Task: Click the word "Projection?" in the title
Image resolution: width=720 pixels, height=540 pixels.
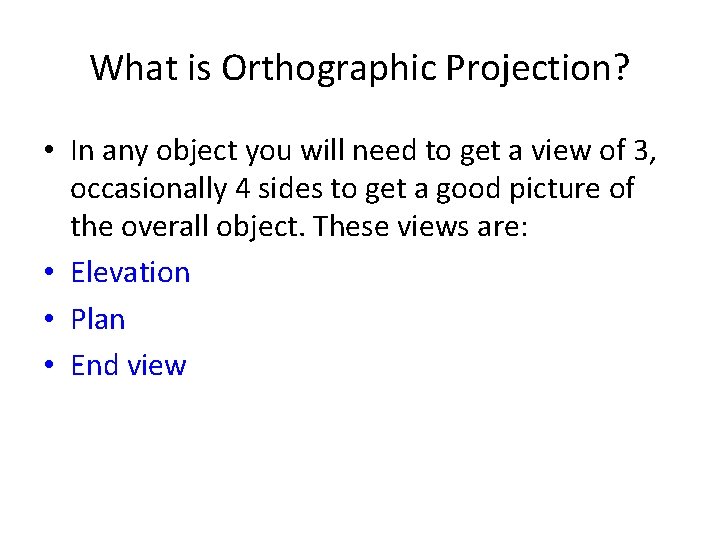Action: point(538,68)
